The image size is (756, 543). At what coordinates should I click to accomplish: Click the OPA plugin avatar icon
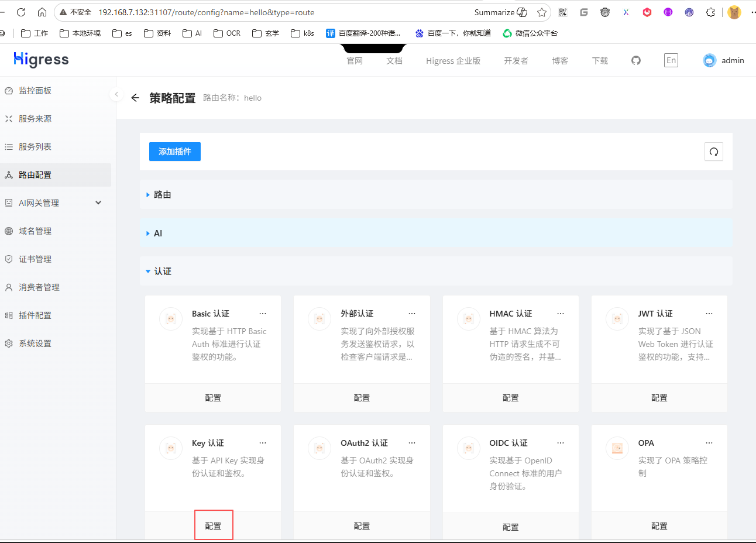pos(617,448)
